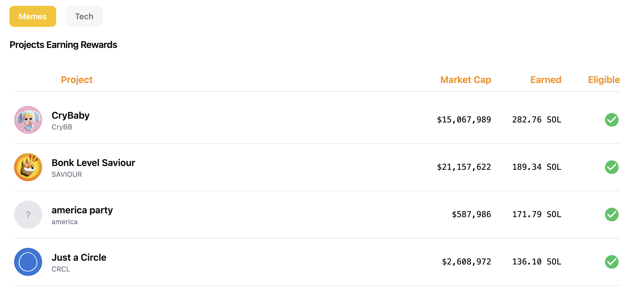Open the Just a Circle project link

point(79,257)
